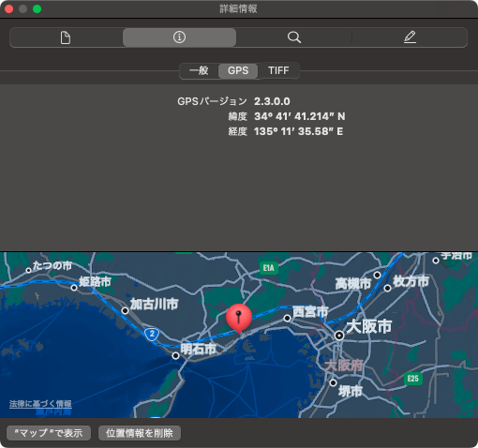The image size is (478, 448).
Task: Click the 大阪市 city marker on map
Action: [x=339, y=336]
